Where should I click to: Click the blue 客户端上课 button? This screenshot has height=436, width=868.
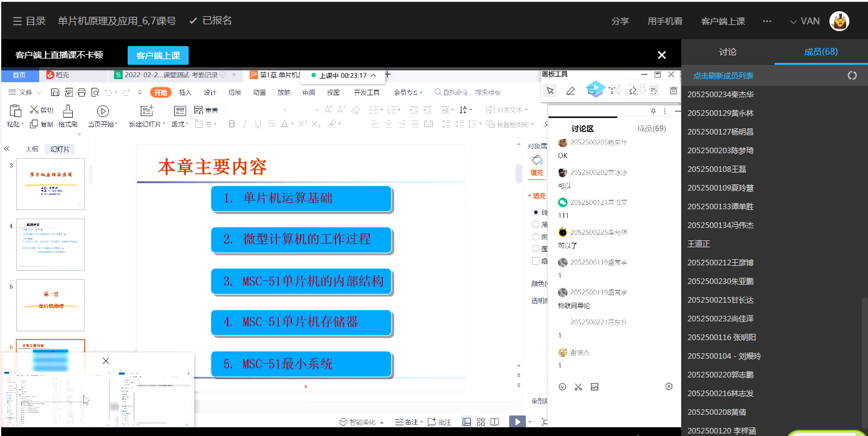click(158, 55)
